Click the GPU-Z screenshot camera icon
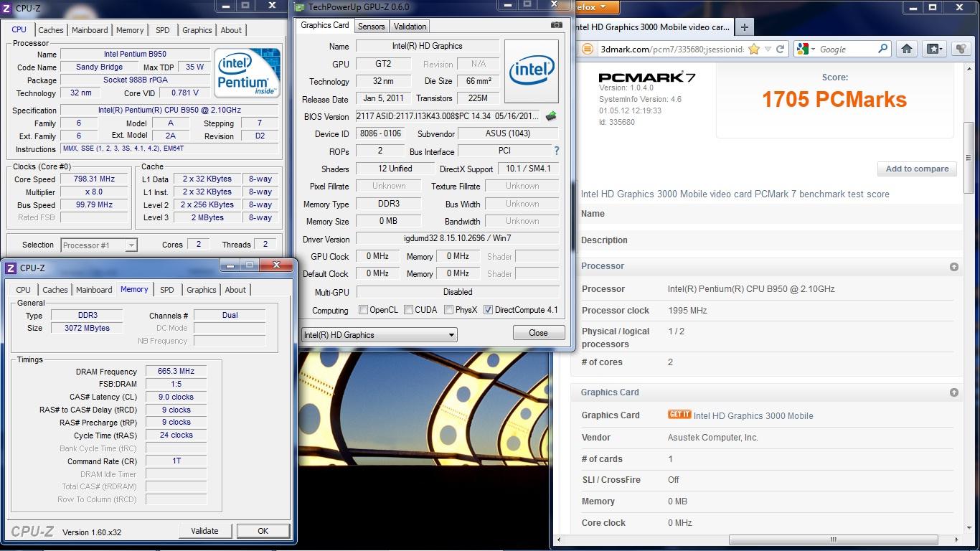Screen dimensions: 980x551 point(557,25)
